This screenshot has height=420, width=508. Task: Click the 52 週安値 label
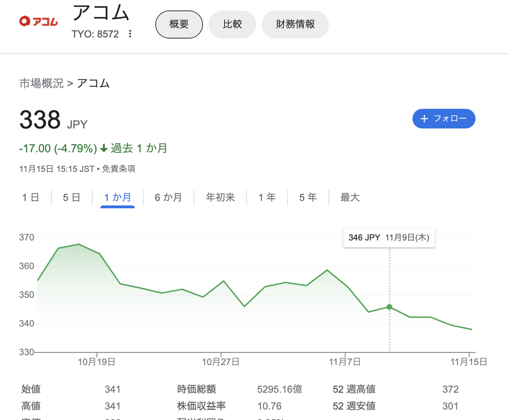tap(354, 406)
